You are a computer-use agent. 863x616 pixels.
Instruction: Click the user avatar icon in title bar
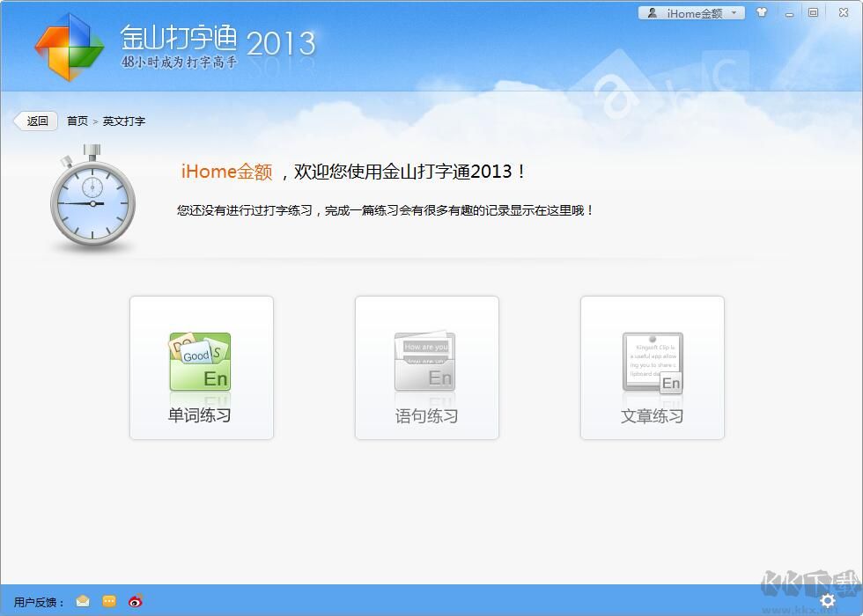[x=652, y=12]
